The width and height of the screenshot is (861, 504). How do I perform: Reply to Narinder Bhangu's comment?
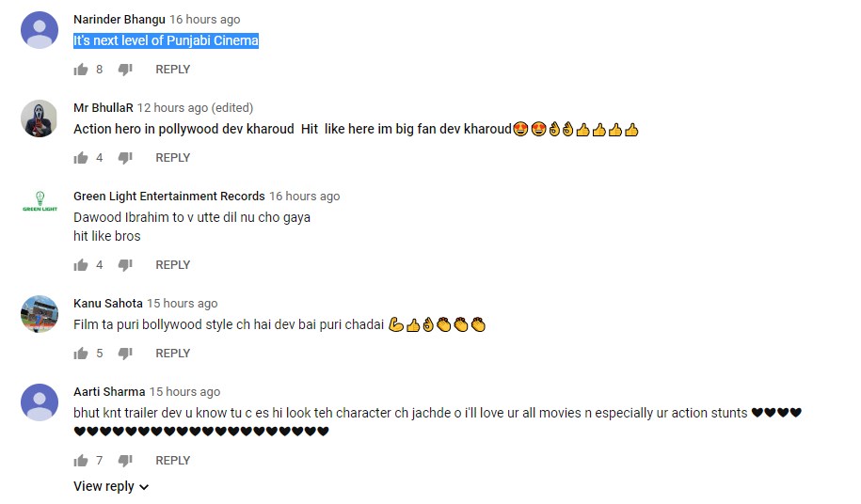tap(172, 70)
